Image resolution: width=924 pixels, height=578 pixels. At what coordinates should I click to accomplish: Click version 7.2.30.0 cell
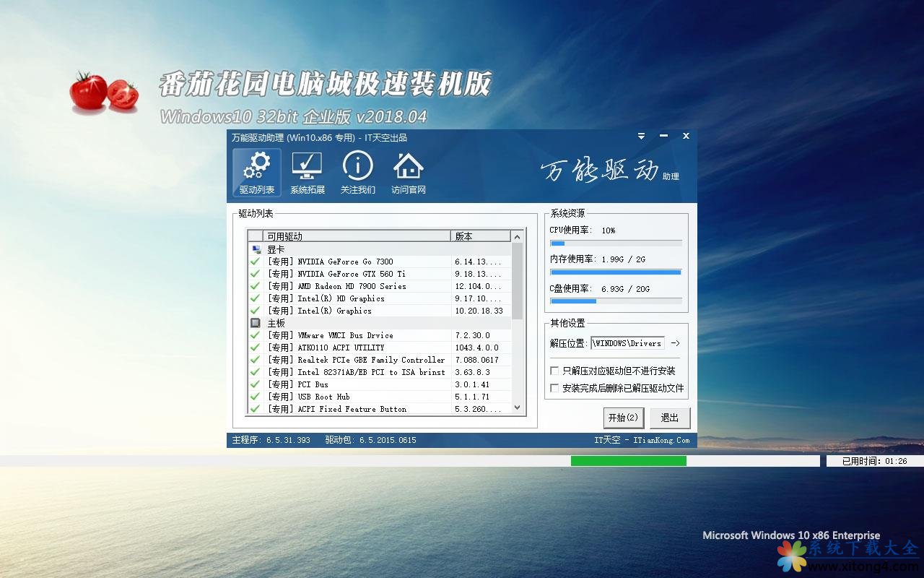(472, 335)
